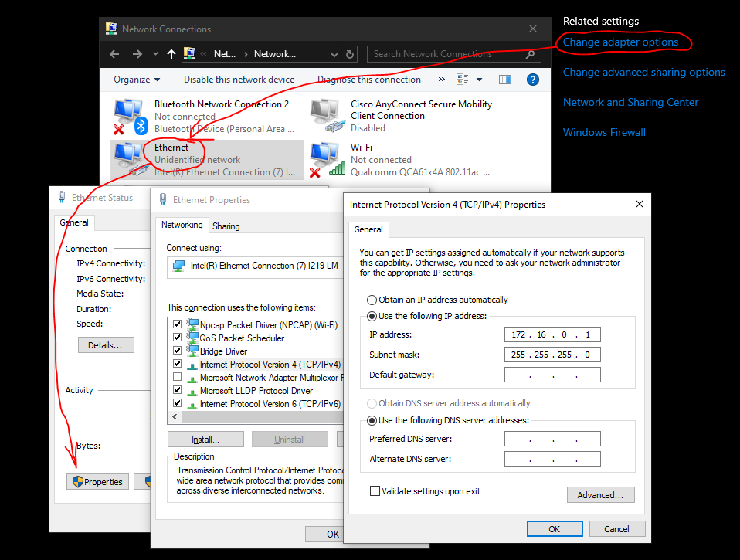The width and height of the screenshot is (740, 560).
Task: Open Change advanced sharing options link
Action: [643, 72]
